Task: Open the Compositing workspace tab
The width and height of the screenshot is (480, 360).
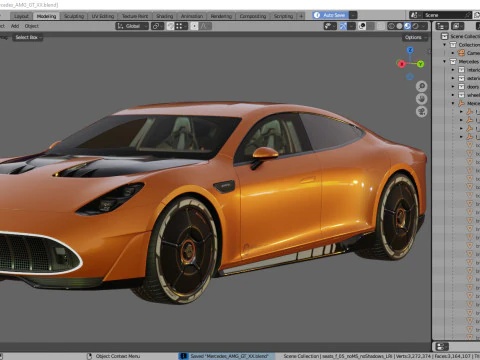Action: pyautogui.click(x=253, y=16)
